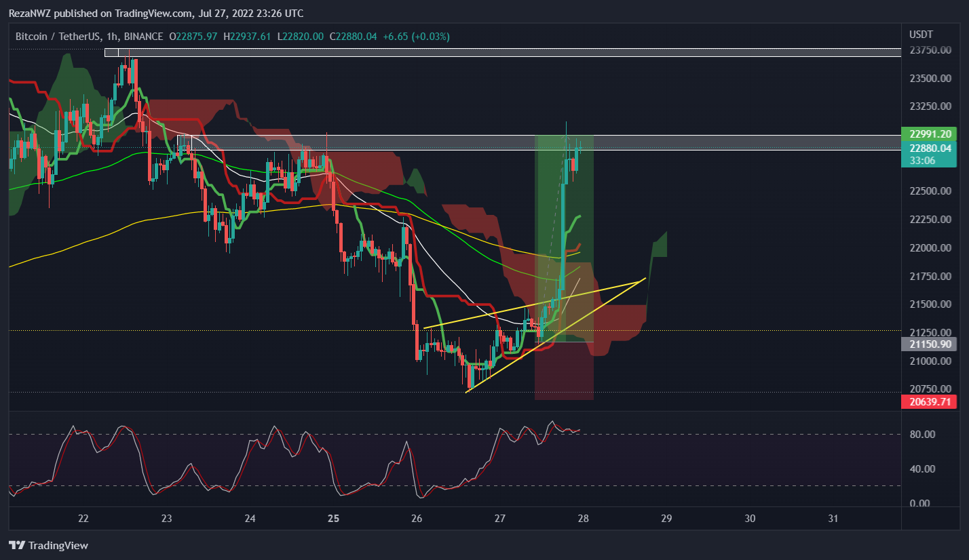Click the published-by header text with RezaNWZ
This screenshot has height=560, width=969.
(x=156, y=14)
